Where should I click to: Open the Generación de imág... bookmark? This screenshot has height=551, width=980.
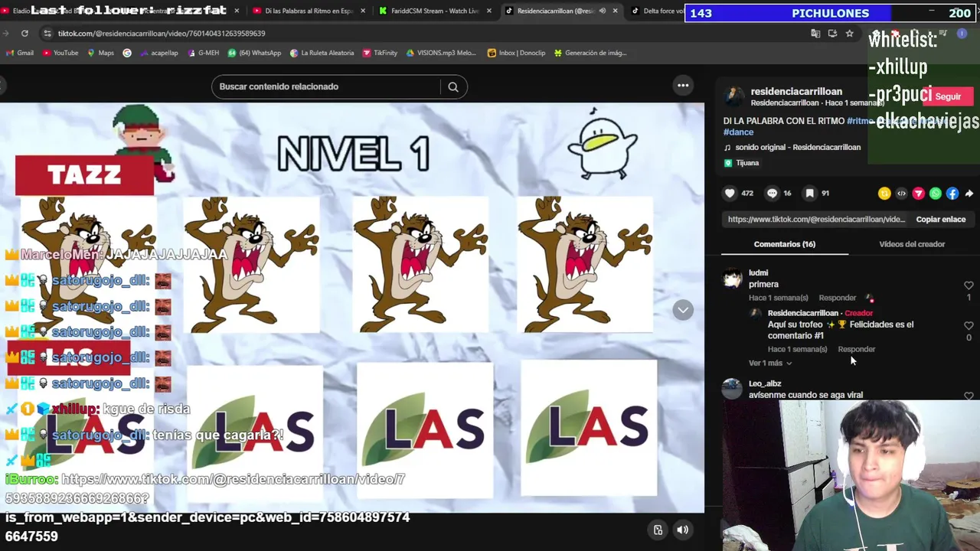[x=590, y=53]
